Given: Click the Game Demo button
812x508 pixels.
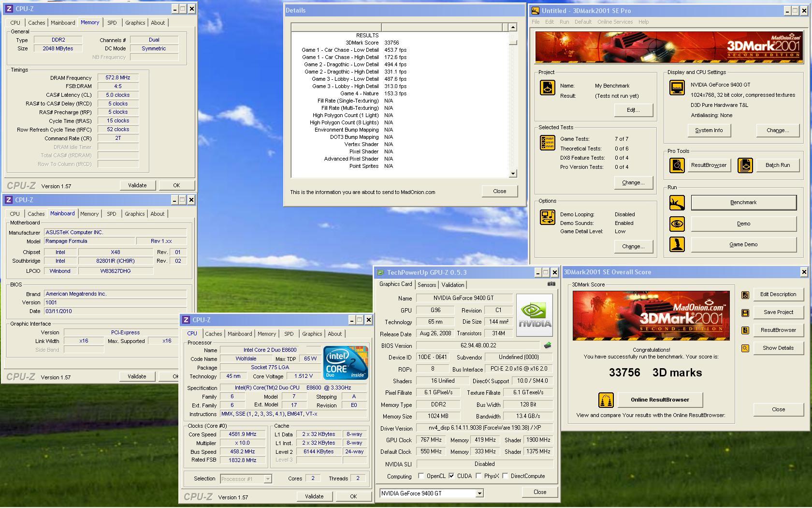Looking at the screenshot, I should (743, 245).
